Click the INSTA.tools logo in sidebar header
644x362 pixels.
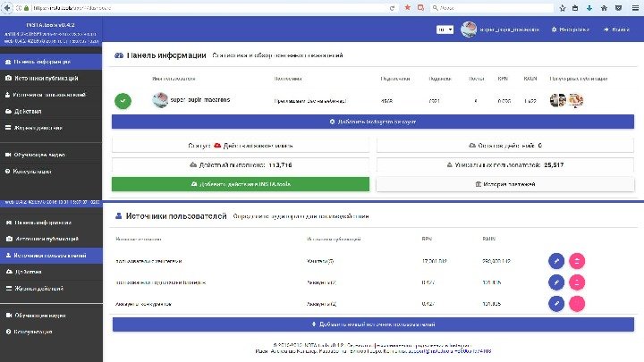(x=50, y=25)
